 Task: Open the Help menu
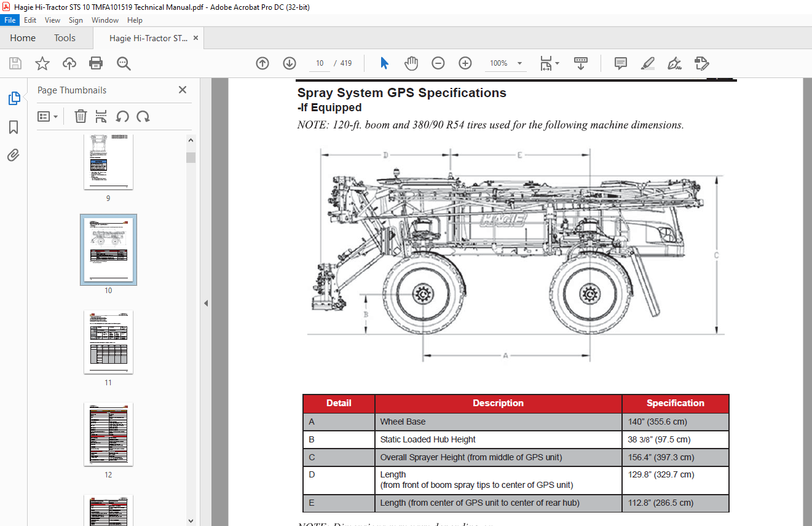(135, 20)
